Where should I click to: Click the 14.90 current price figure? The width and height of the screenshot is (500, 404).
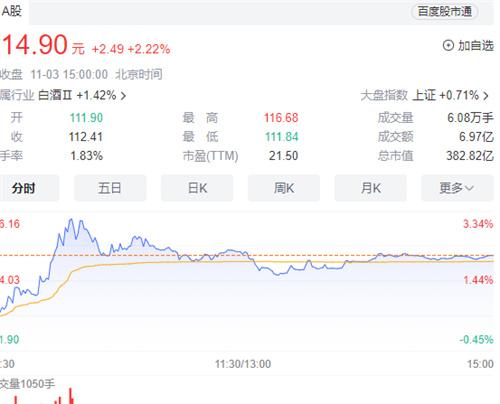(35, 45)
